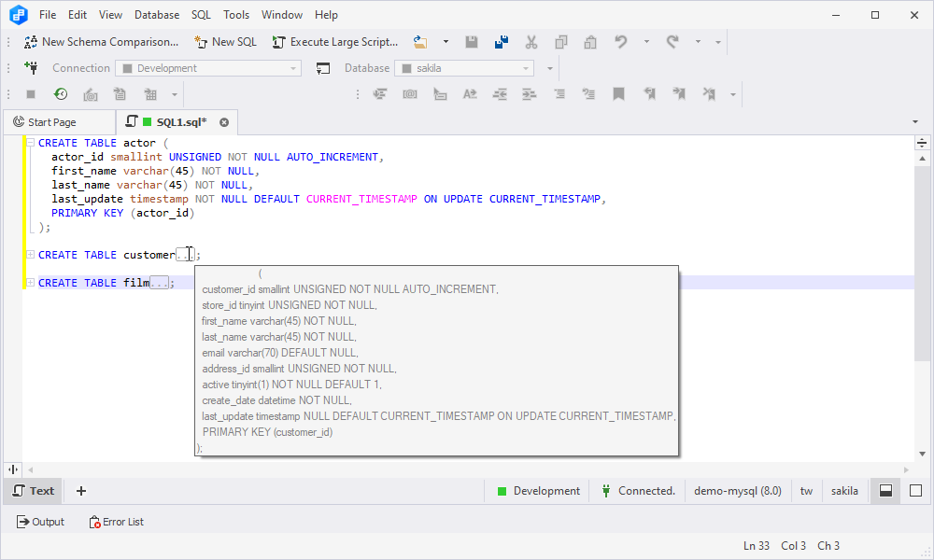The image size is (934, 560).
Task: Copy selection with the copy icon
Action: coord(560,42)
